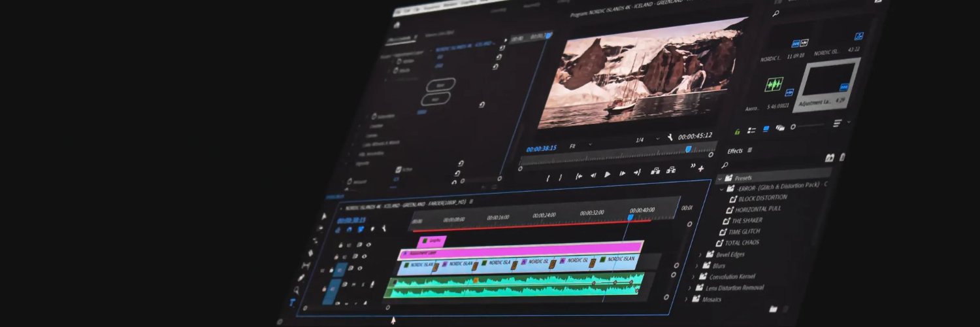Open the Fit zoom level dropdown
980x327 pixels.
pos(580,145)
